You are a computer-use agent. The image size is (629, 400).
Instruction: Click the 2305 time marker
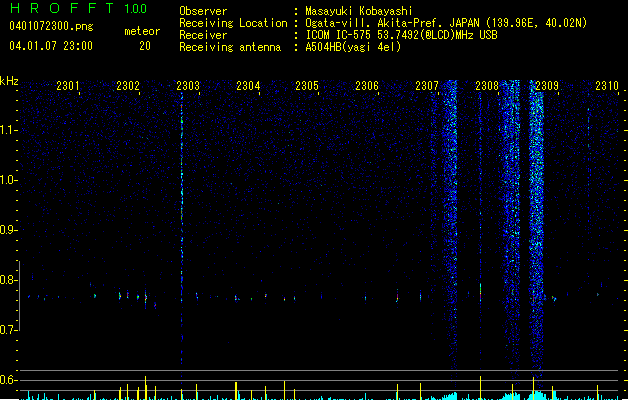307,86
